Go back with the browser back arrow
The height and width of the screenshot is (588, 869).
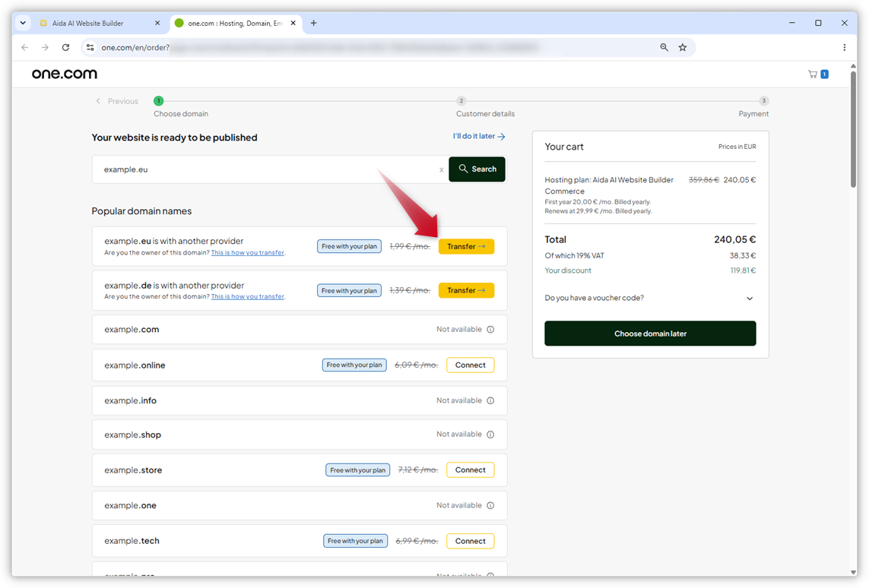pos(25,48)
